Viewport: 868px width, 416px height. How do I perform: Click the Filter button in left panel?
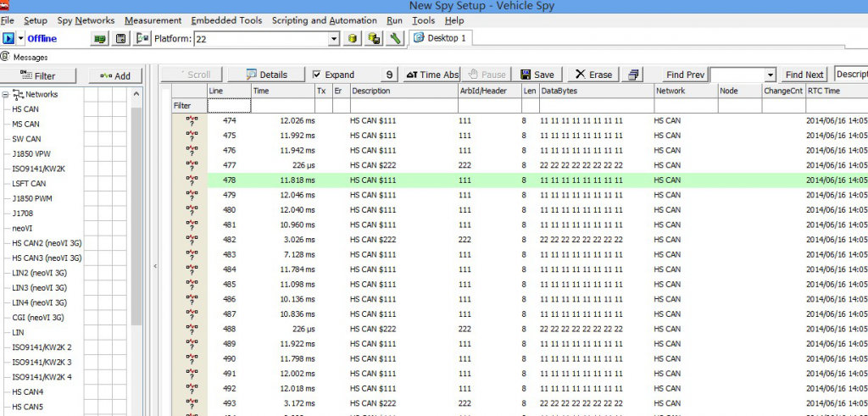pos(37,75)
